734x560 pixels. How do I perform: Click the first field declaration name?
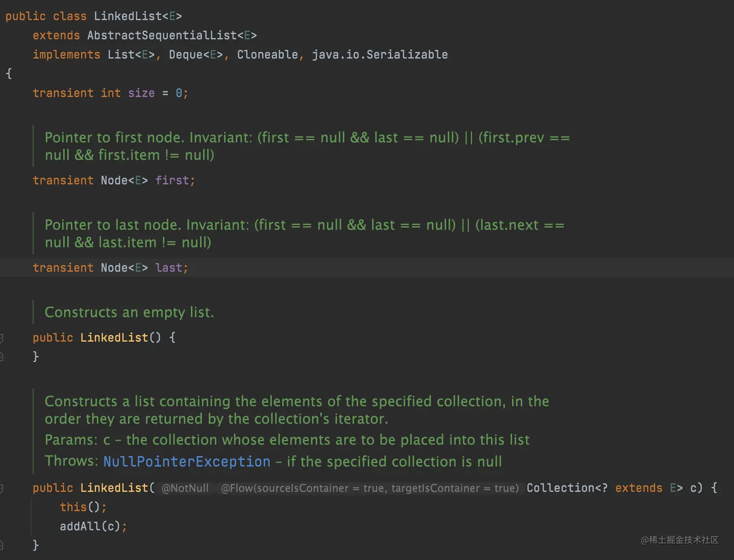click(172, 181)
